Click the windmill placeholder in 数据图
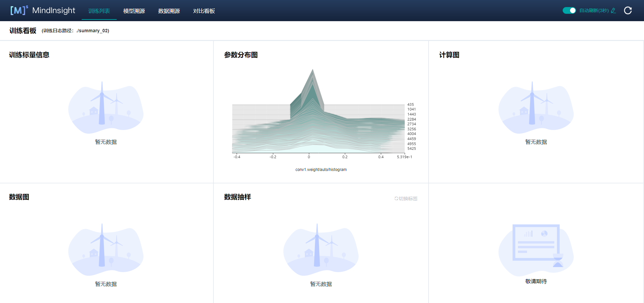 click(x=106, y=250)
